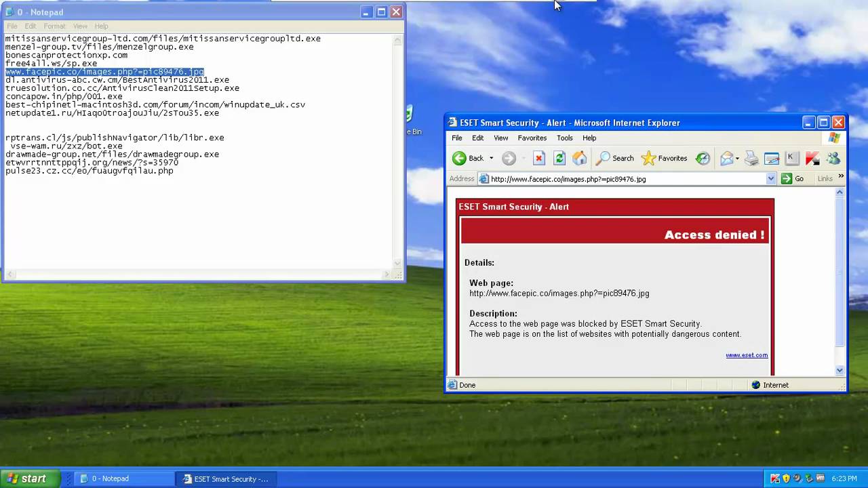This screenshot has width=868, height=488.
Task: Click the VMware tray icon
Action: 820,479
